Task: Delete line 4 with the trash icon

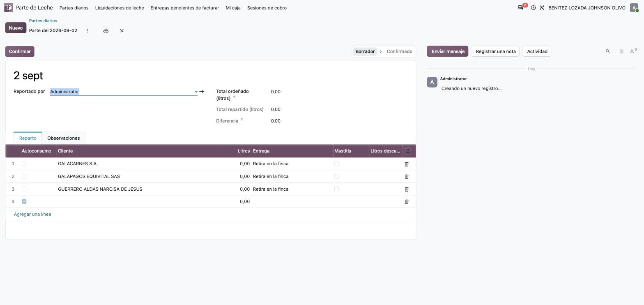Action: (407, 202)
